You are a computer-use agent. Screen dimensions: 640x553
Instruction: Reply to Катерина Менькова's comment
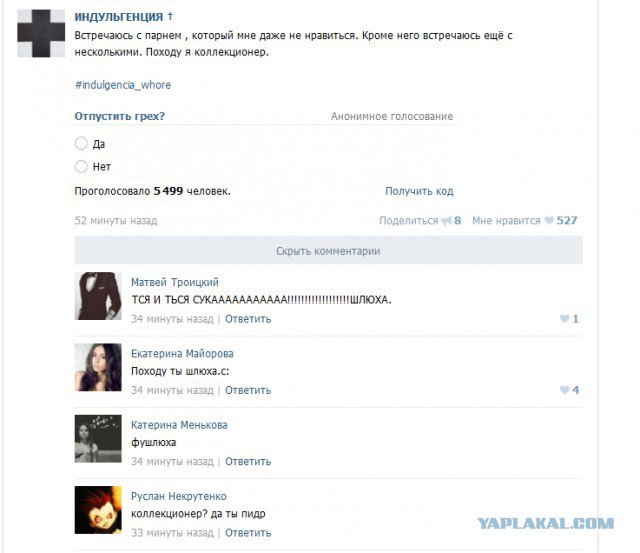click(x=248, y=461)
